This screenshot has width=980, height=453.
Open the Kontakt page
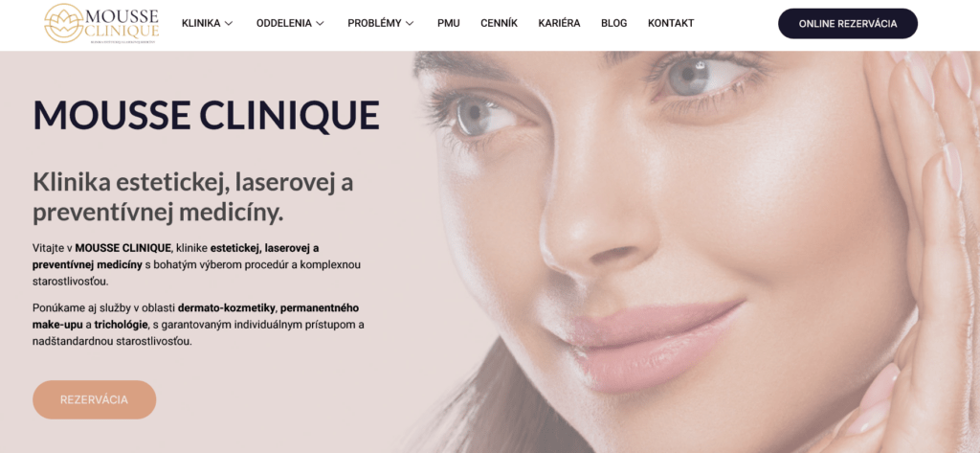[671, 23]
